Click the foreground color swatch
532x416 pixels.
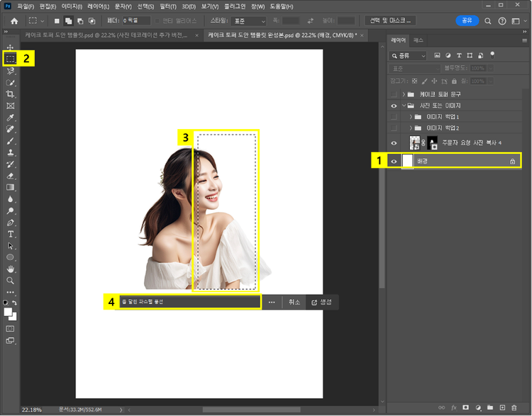click(9, 311)
